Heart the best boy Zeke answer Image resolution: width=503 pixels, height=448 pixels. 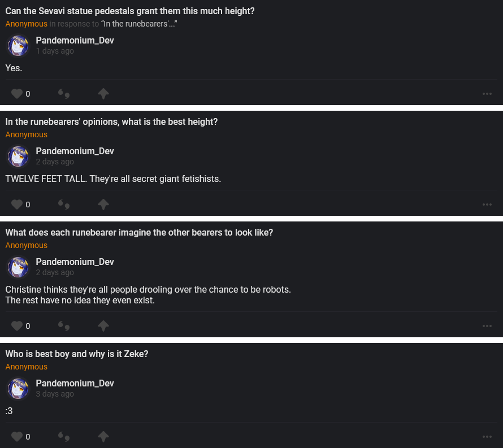click(17, 437)
